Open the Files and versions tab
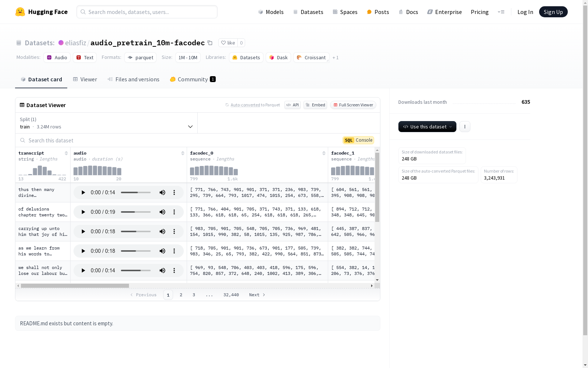The height and width of the screenshot is (368, 588). tap(133, 79)
